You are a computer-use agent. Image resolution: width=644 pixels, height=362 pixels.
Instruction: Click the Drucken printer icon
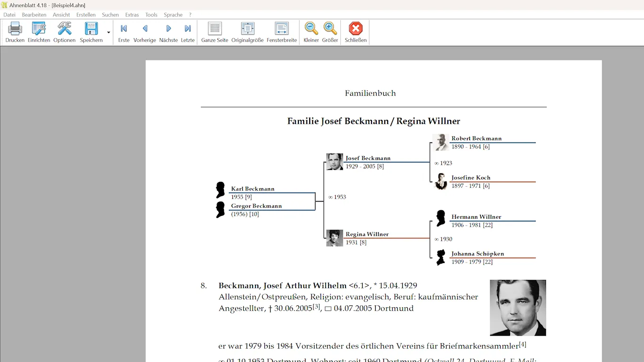(x=15, y=29)
